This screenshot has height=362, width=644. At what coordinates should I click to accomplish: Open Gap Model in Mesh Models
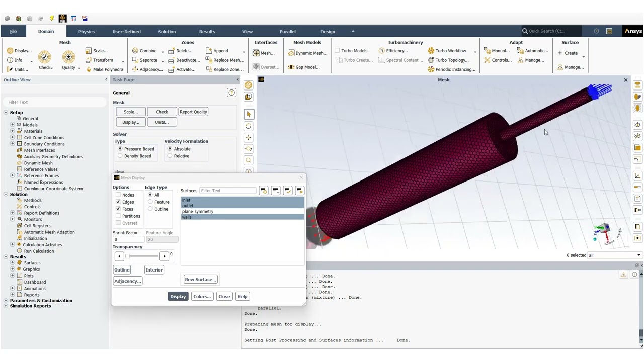click(x=304, y=67)
